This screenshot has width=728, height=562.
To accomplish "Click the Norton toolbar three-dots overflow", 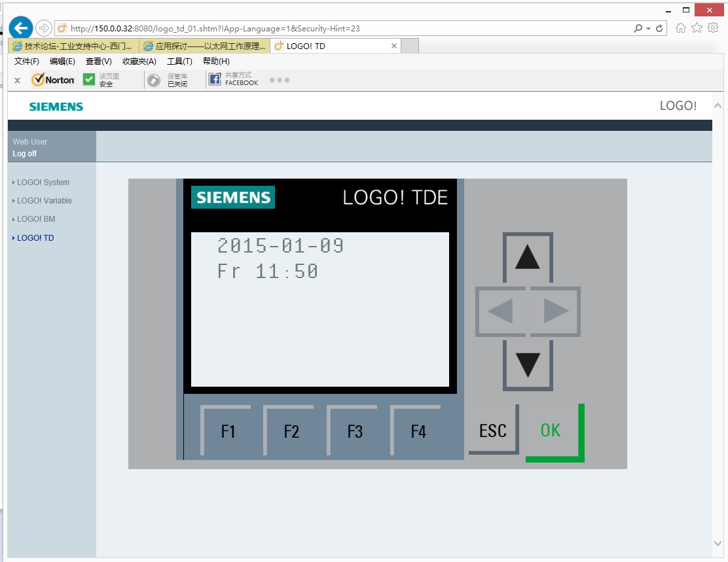I will click(x=280, y=80).
